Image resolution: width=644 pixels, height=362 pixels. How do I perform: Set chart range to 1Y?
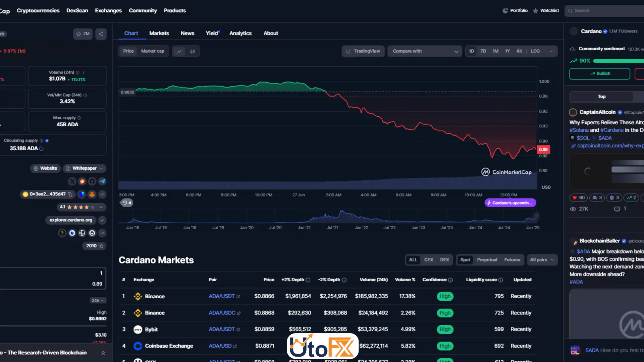[507, 51]
